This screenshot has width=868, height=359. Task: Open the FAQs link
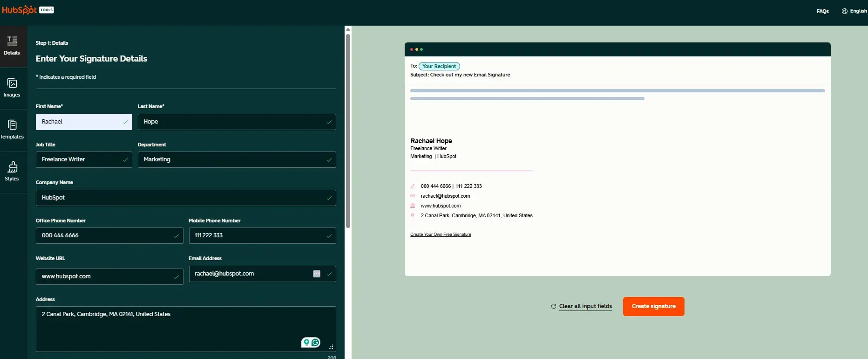click(822, 11)
